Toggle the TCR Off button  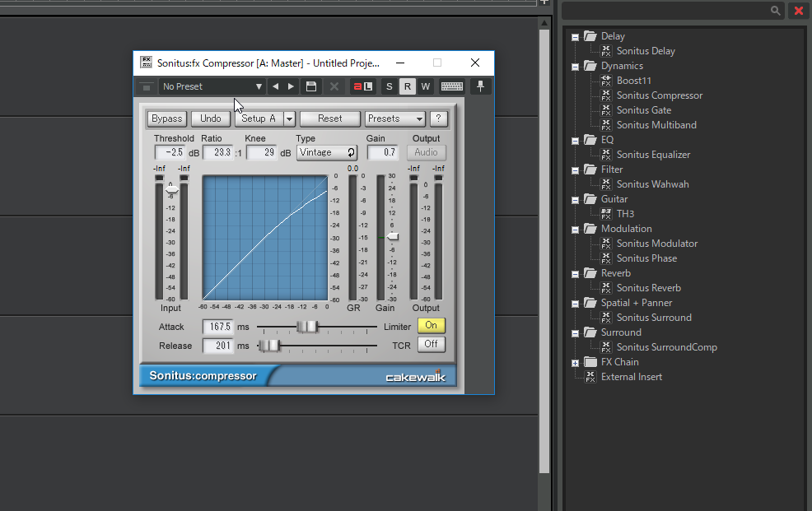(432, 345)
